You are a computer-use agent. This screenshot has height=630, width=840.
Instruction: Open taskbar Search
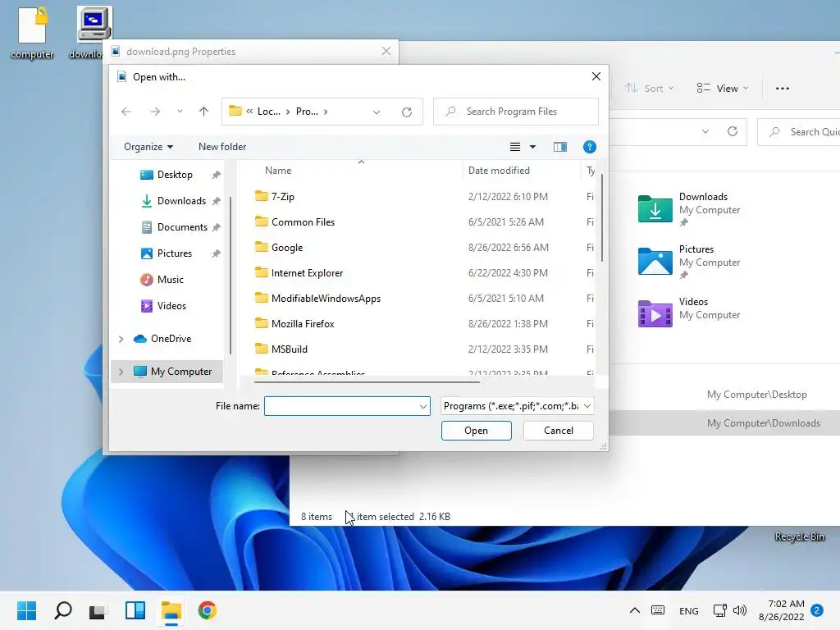pos(62,610)
